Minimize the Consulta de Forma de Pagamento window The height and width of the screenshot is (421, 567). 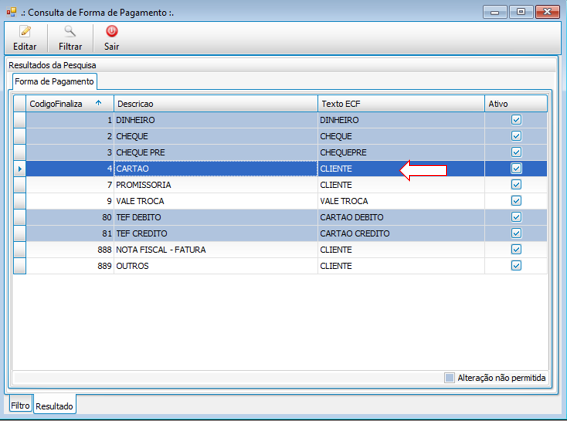pyautogui.click(x=495, y=12)
